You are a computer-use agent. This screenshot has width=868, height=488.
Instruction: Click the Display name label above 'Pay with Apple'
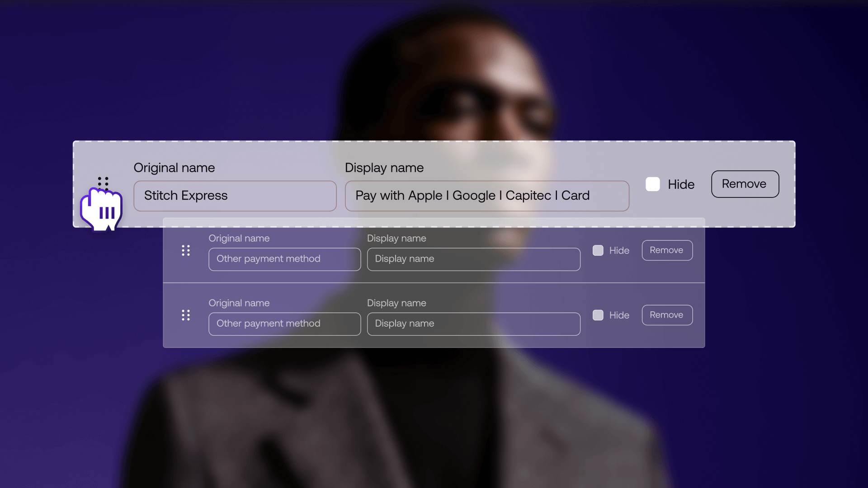[x=384, y=168]
